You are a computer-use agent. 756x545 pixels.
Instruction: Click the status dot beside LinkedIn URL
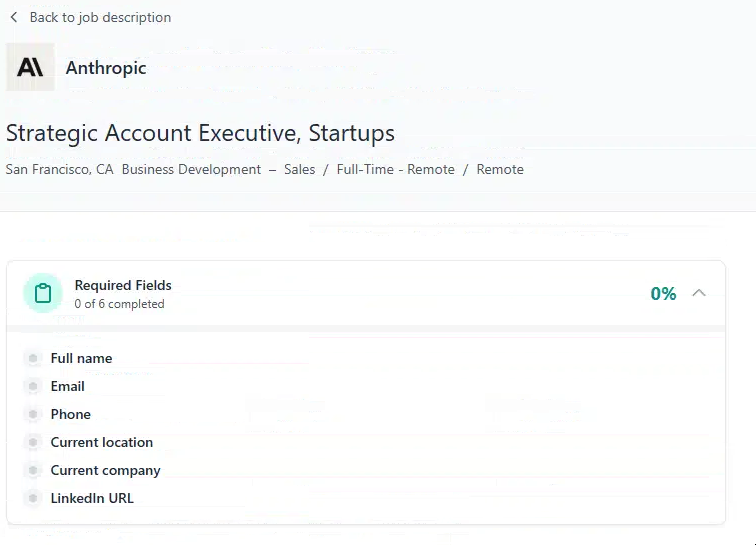(33, 498)
